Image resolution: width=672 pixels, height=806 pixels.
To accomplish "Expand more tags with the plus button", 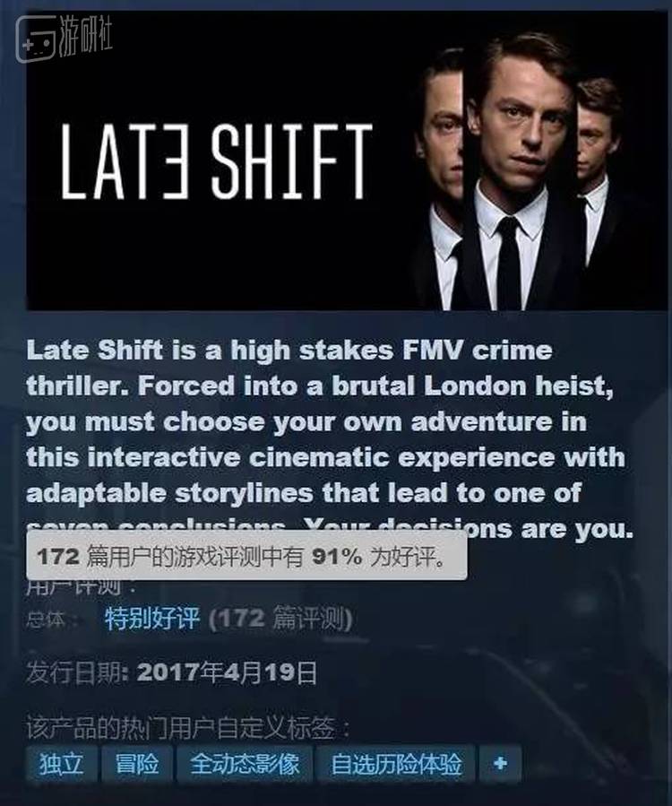I will pos(500,763).
